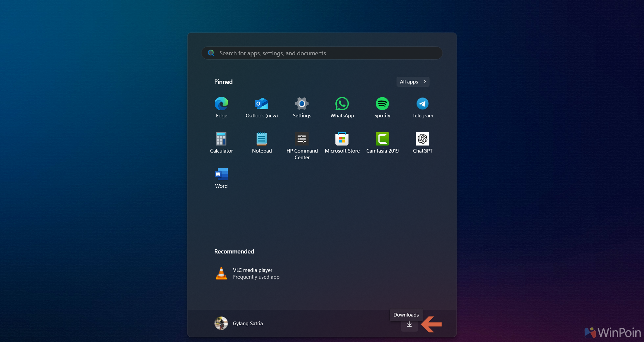Click the search box for apps and documents
644x342 pixels.
click(x=322, y=53)
